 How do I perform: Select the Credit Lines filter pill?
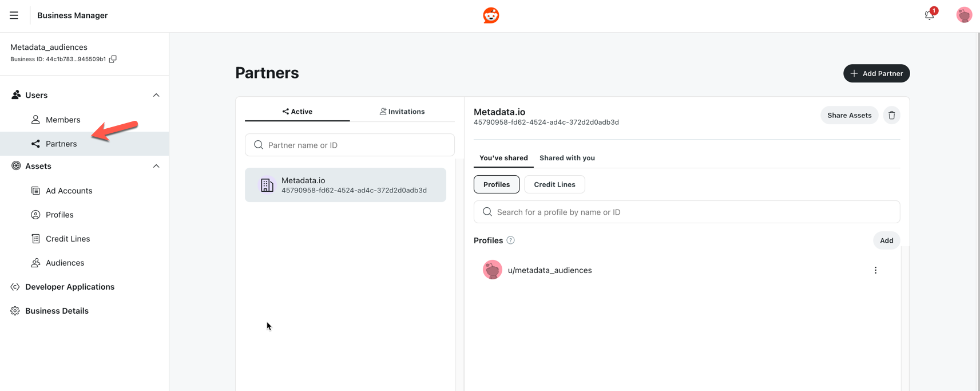554,184
